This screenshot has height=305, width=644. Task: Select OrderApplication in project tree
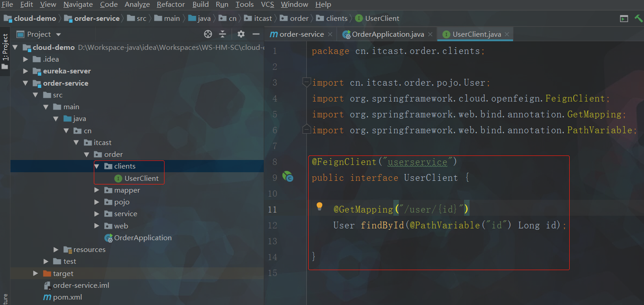click(x=143, y=237)
